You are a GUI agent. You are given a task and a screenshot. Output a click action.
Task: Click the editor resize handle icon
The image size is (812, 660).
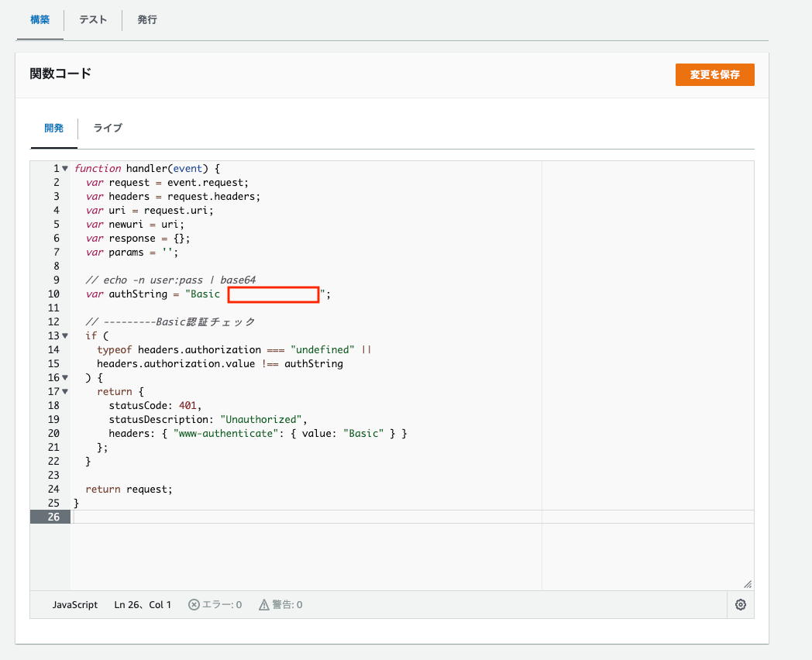pos(747,584)
